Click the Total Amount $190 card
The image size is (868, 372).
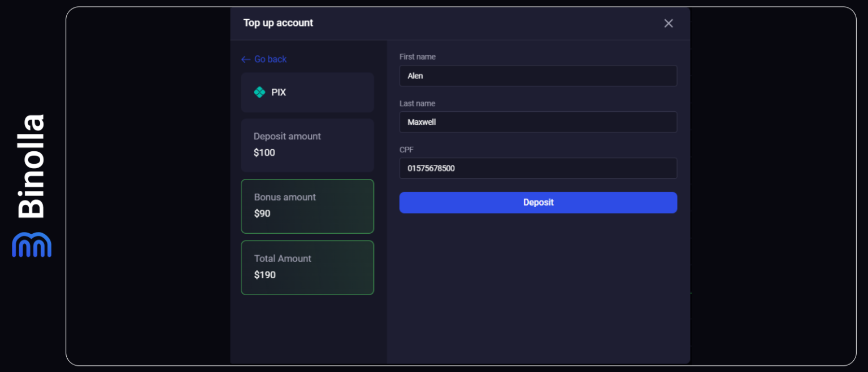[307, 268]
